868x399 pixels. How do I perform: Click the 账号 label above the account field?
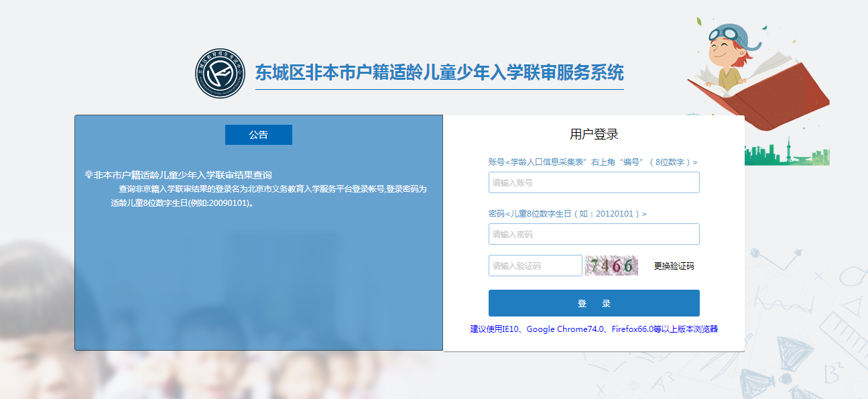coord(593,162)
